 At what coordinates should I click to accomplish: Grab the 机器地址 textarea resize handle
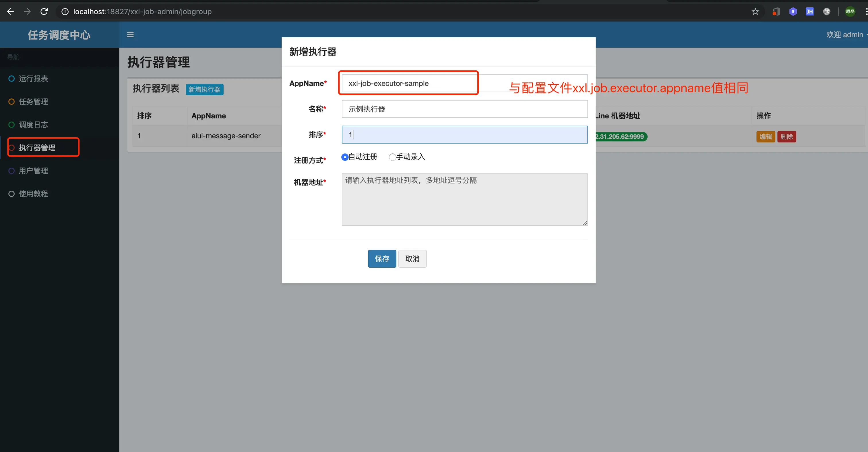click(x=585, y=223)
